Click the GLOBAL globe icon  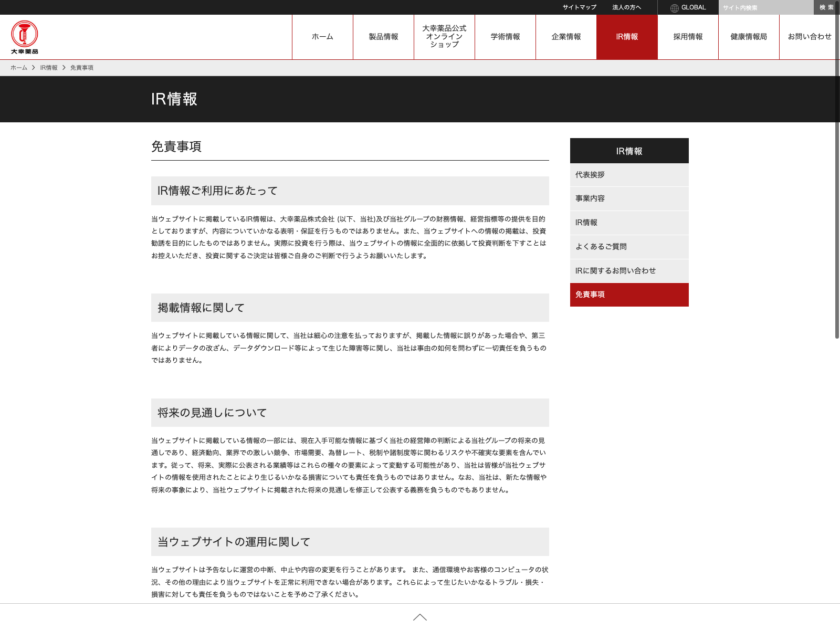click(x=675, y=8)
